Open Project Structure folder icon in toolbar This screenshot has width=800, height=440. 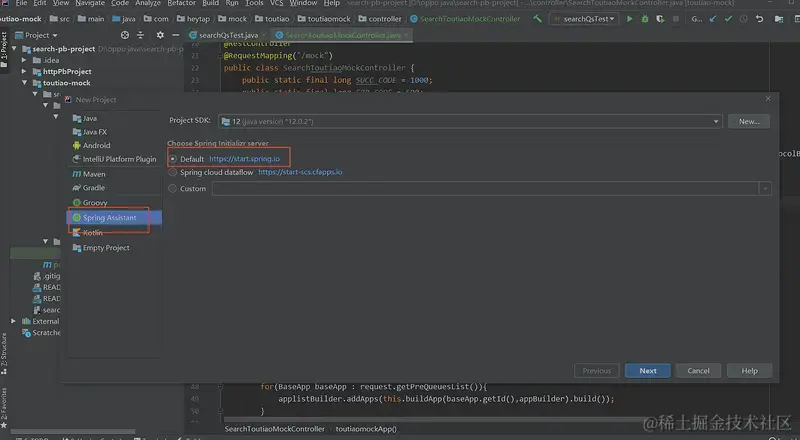pyautogui.click(x=779, y=19)
